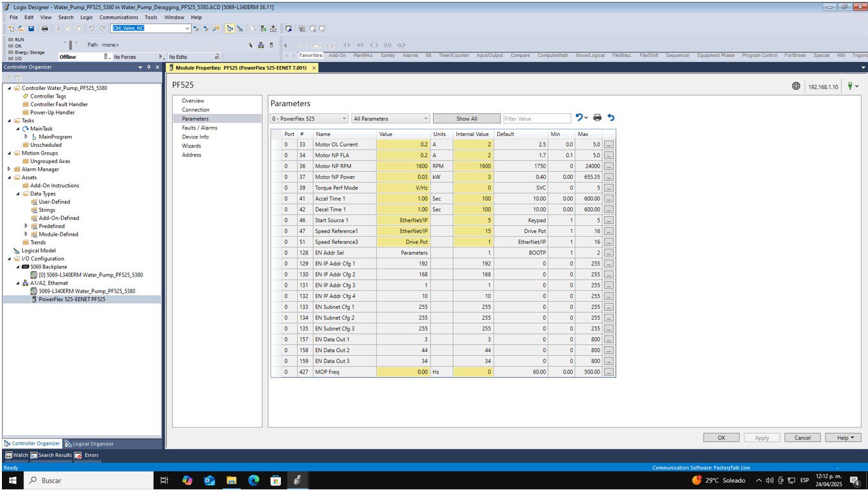Open the port selector '0 - PowerFlex 525' dropdown
This screenshot has height=490, width=868.
coord(309,118)
